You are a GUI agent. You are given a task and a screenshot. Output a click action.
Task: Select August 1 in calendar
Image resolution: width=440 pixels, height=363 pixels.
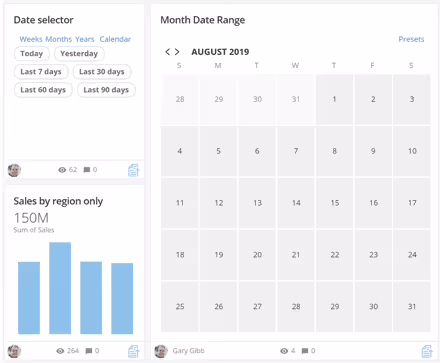pos(334,99)
